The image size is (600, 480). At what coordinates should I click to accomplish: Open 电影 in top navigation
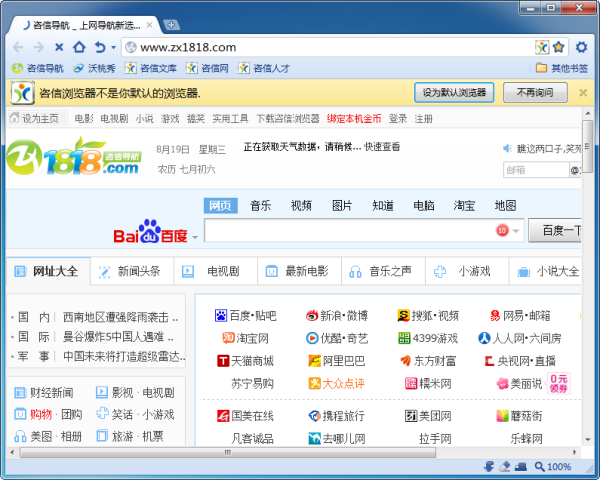pyautogui.click(x=84, y=119)
